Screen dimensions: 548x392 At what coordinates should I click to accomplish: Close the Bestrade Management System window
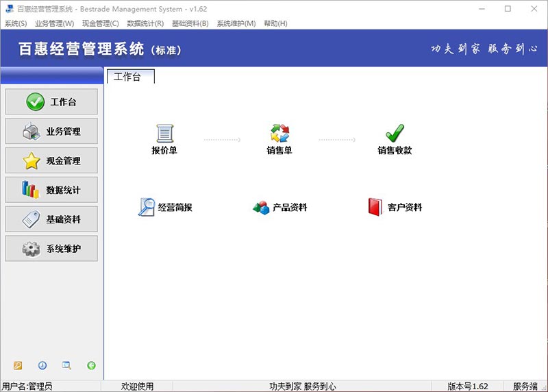[534, 9]
